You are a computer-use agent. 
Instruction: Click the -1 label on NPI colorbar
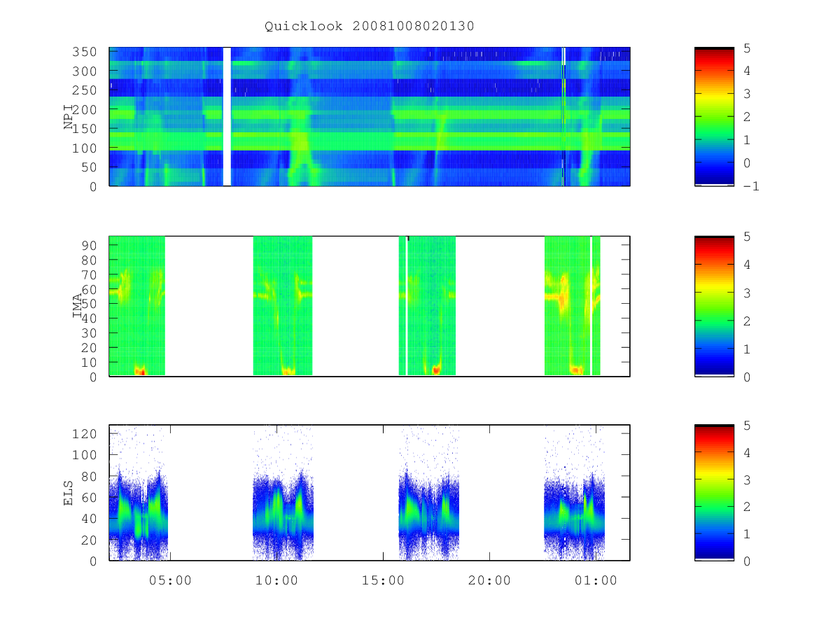coord(752,186)
